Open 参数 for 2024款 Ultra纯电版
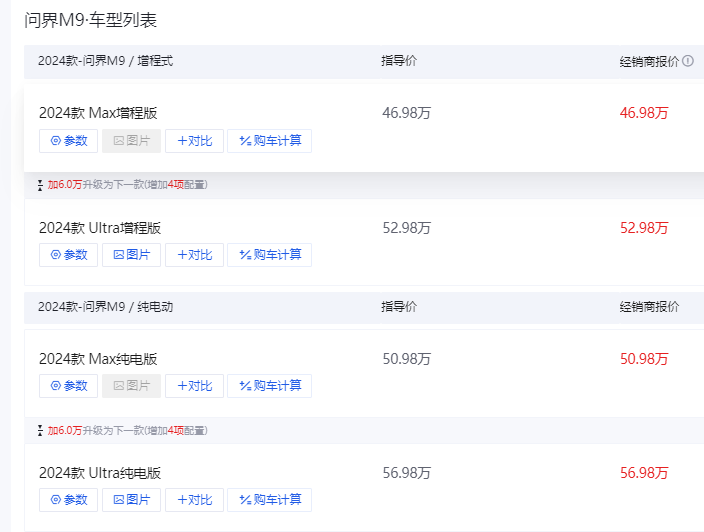Image resolution: width=704 pixels, height=532 pixels. pos(68,500)
